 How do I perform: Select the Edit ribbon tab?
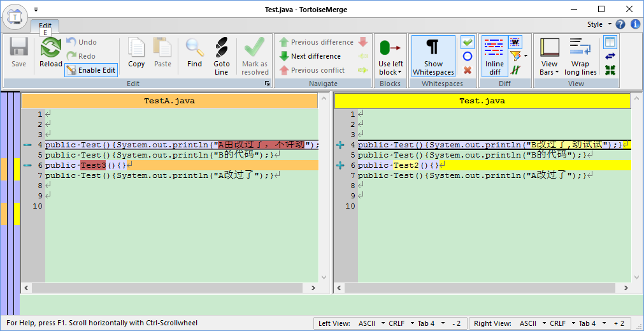[x=45, y=26]
